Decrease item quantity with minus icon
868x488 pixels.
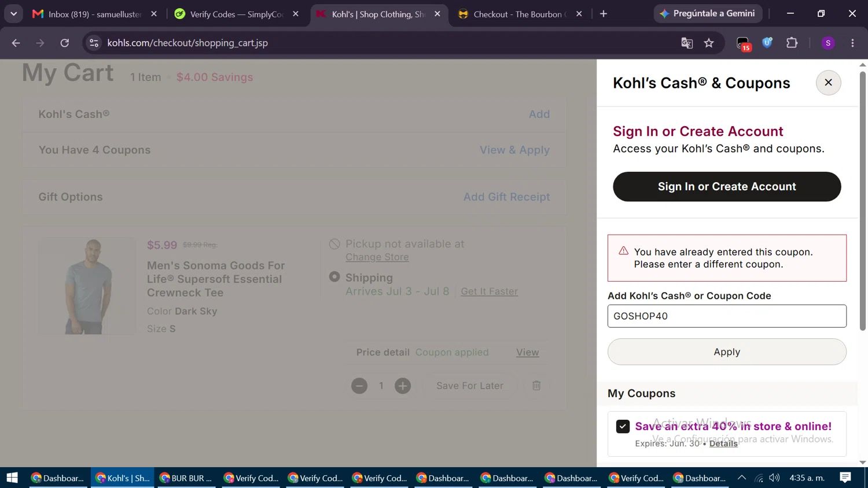tap(359, 386)
